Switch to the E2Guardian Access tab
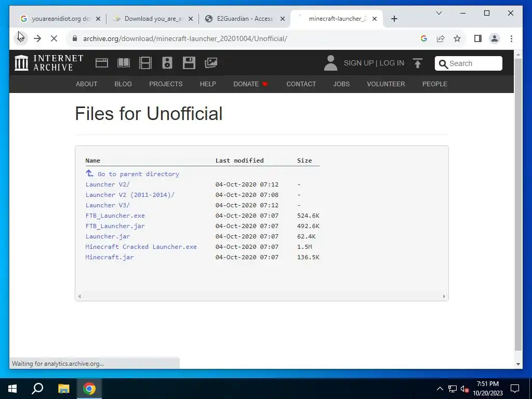 [x=245, y=19]
